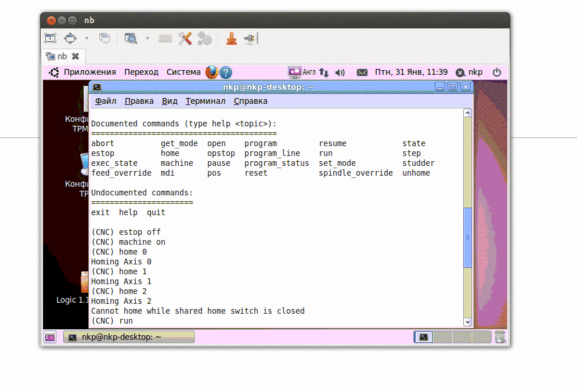
Task: Open the Переход menu
Action: click(141, 72)
